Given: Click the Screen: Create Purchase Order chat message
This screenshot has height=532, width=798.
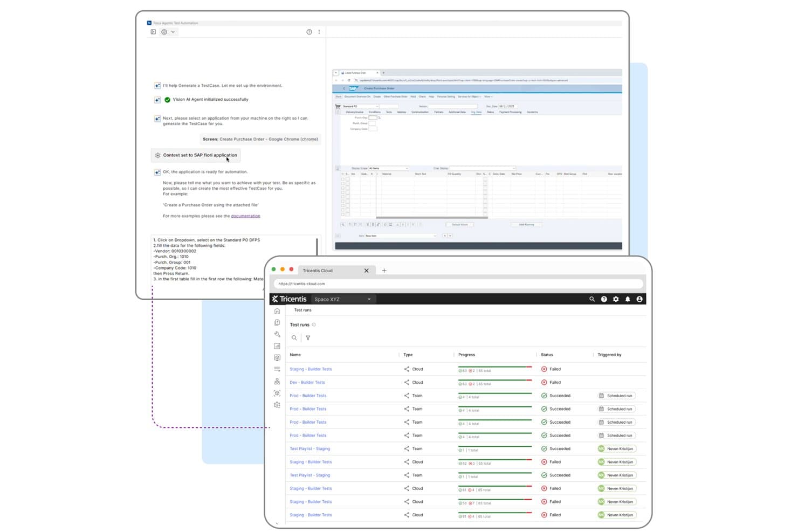Looking at the screenshot, I should (x=260, y=139).
